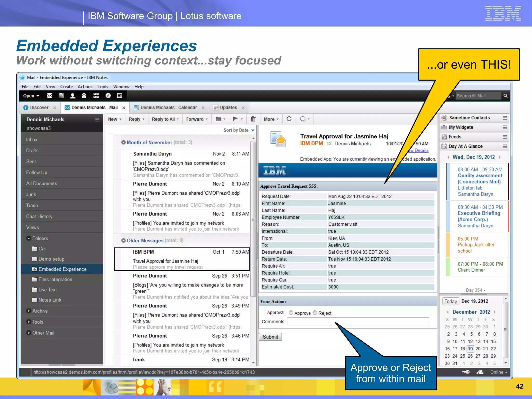The height and width of the screenshot is (399, 532).
Task: Open the info circle icon in the toolbar
Action: click(x=108, y=96)
